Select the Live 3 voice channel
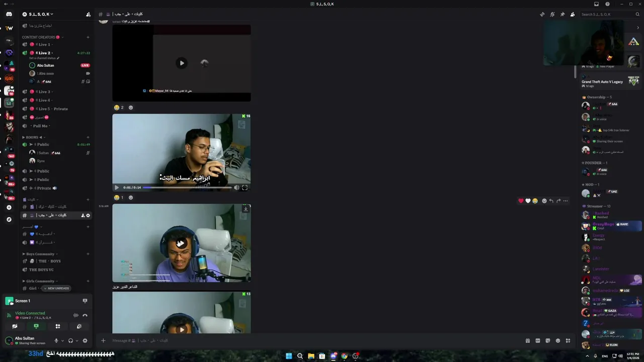 point(56,92)
